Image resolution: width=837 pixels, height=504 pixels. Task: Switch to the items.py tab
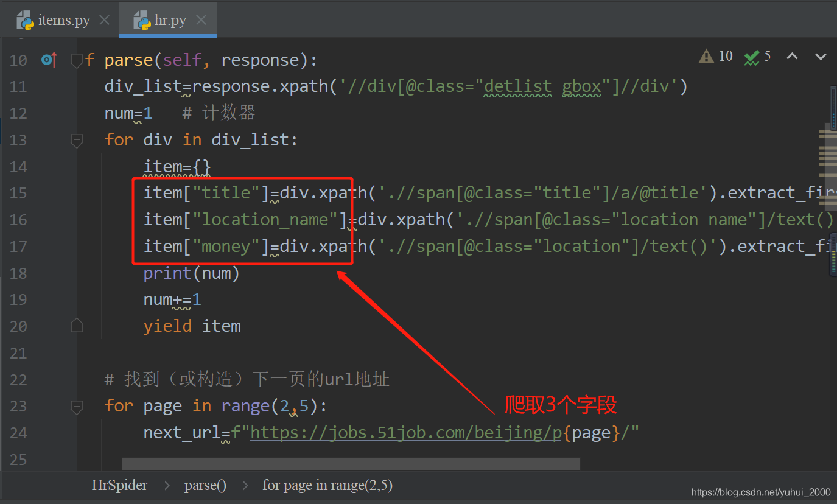click(x=64, y=21)
